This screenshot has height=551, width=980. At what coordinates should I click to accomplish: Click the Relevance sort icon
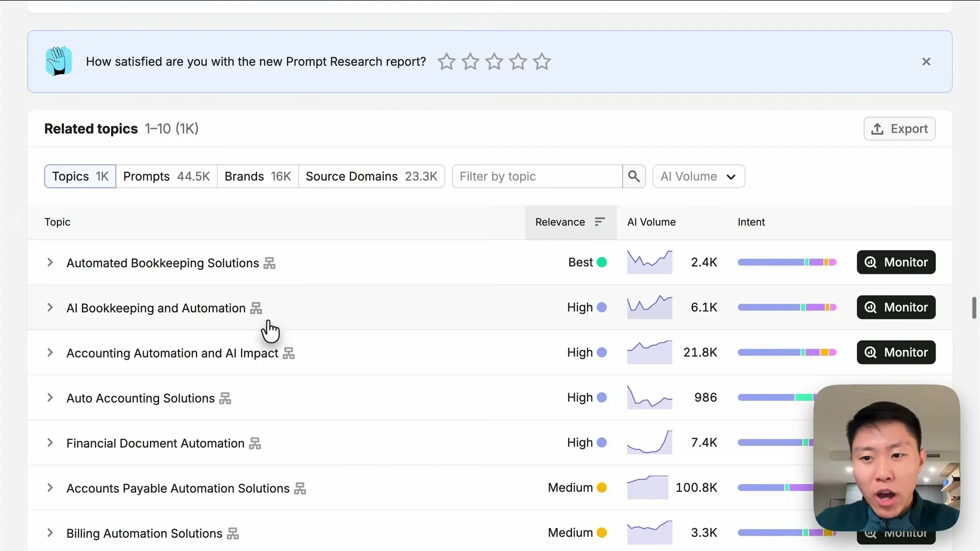pyautogui.click(x=600, y=222)
